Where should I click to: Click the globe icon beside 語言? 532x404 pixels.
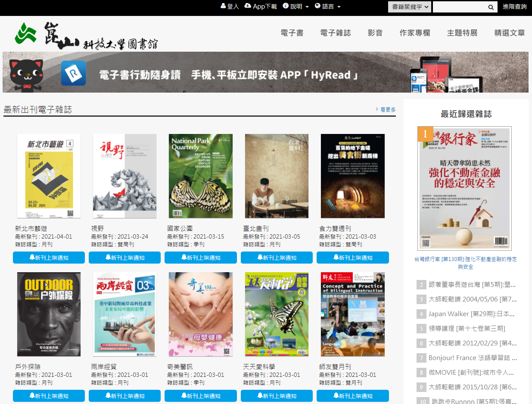pos(317,6)
